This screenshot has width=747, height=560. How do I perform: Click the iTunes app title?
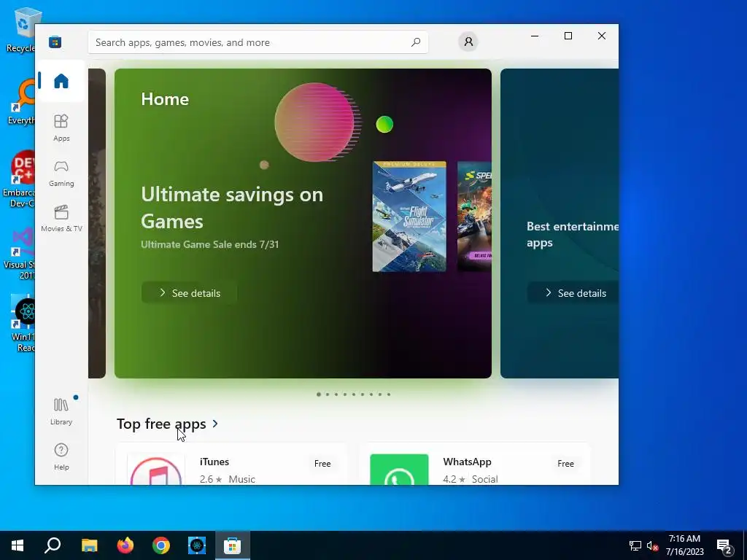tap(214, 462)
